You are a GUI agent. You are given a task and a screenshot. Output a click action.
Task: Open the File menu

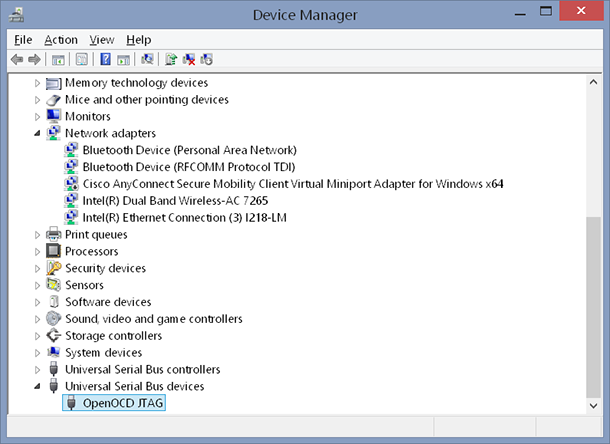(x=23, y=39)
